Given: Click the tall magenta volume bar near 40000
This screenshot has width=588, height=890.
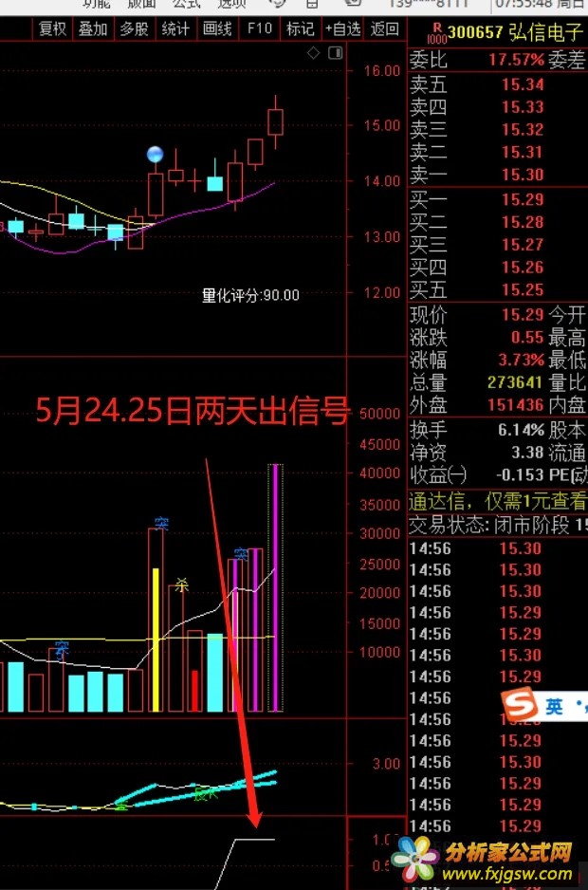Looking at the screenshot, I should [x=276, y=587].
